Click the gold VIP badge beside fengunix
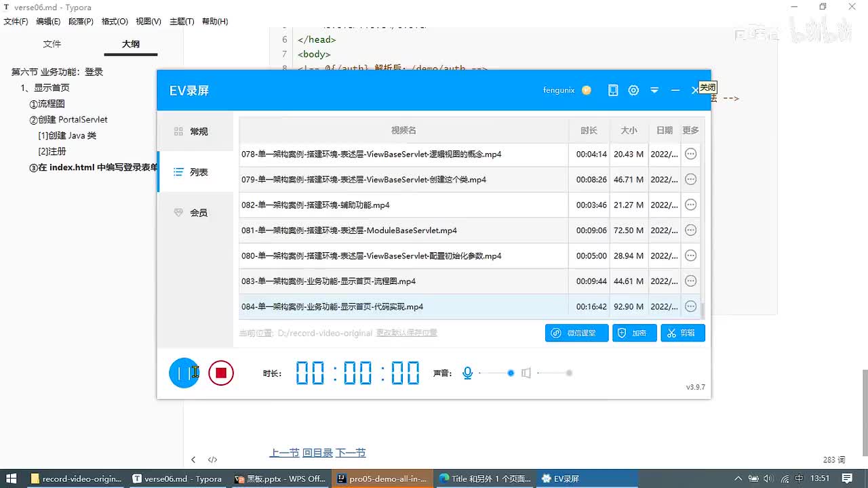Screen dimensions: 868x488 tap(587, 90)
